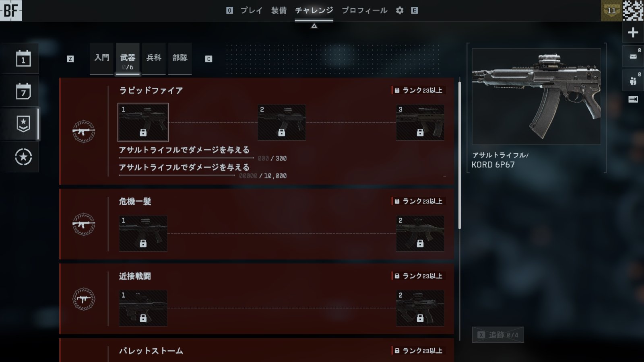Select the shield badge sidebar icon
Image resolution: width=644 pixels, height=362 pixels.
click(x=23, y=124)
